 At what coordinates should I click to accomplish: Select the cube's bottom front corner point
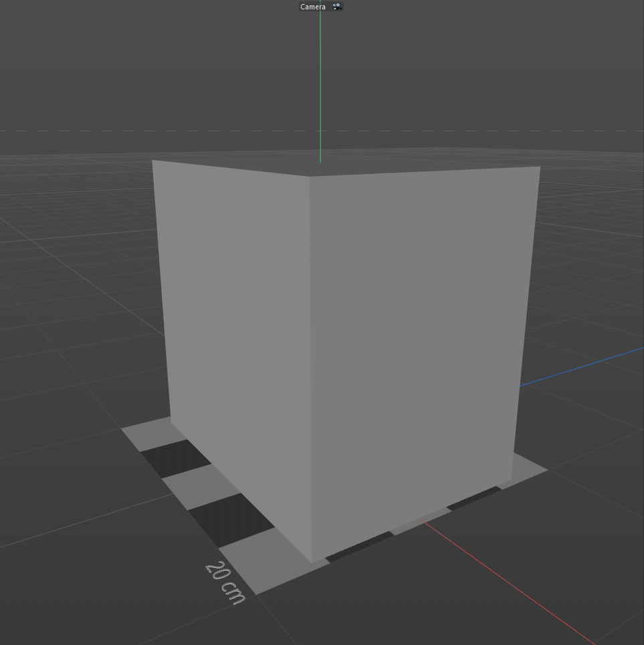[x=312, y=562]
